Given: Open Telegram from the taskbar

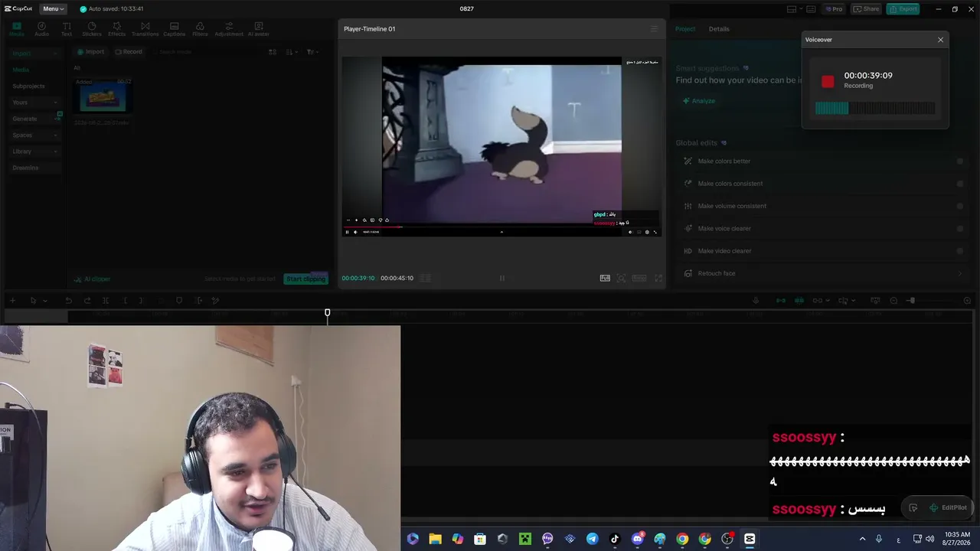Looking at the screenshot, I should (592, 539).
